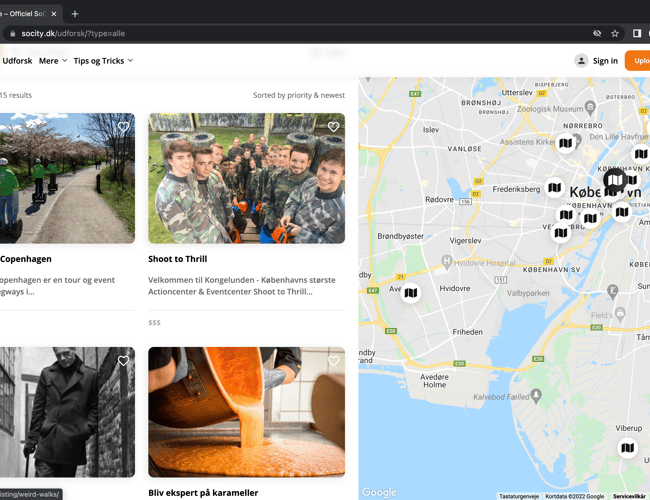The height and width of the screenshot is (500, 650).
Task: Open the Shoot to Thrill title link
Action: 177,259
